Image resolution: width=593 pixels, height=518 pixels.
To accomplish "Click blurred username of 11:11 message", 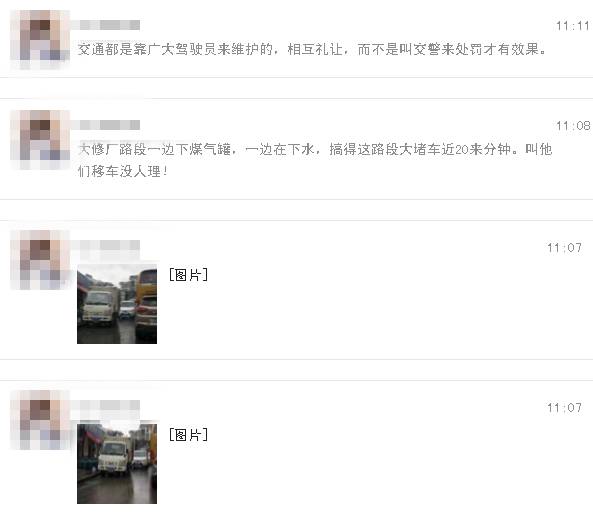I will click(x=106, y=25).
